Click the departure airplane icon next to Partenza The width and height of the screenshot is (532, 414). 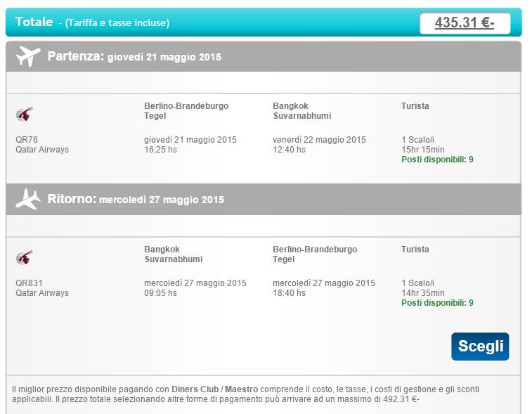coord(28,56)
